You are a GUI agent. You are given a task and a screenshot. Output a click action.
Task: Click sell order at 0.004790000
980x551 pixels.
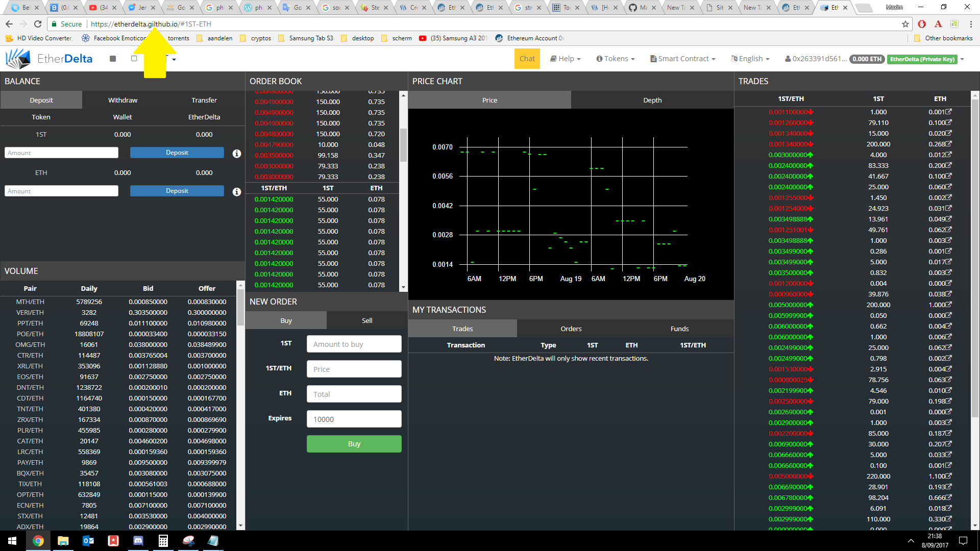(322, 144)
